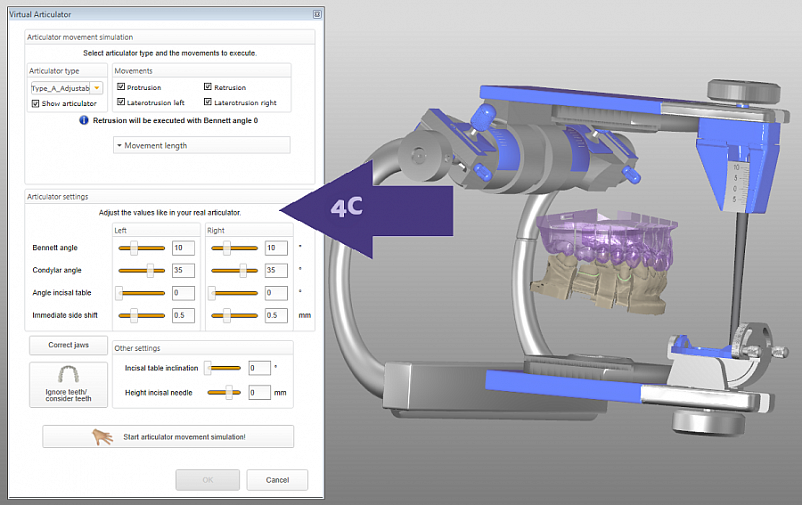Click the Height incisal needle slider
Screen dimensions: 802x505
tap(224, 392)
